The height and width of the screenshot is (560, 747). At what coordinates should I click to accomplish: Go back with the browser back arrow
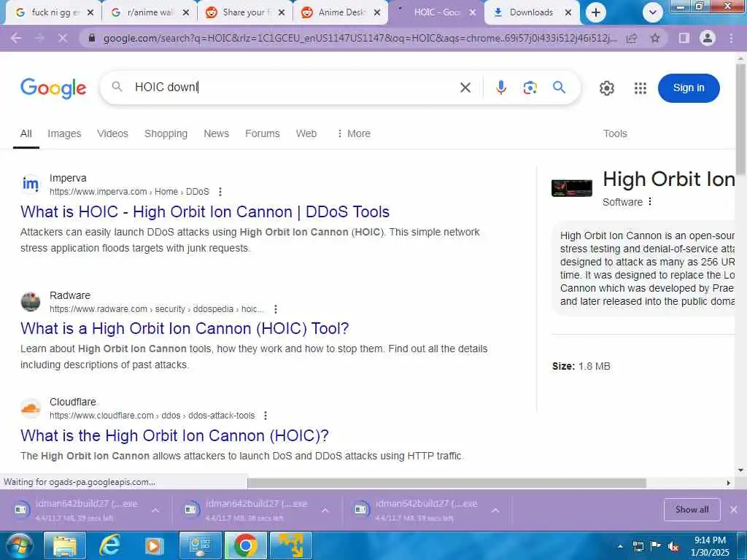(x=16, y=38)
